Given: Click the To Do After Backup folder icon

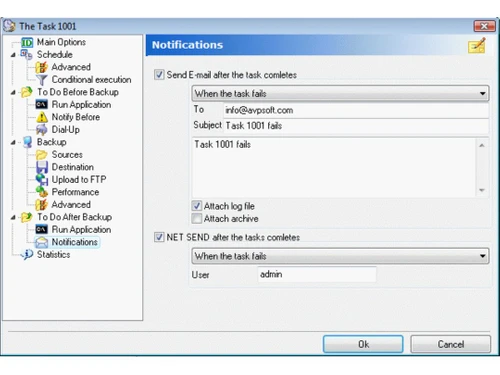Looking at the screenshot, I should (26, 217).
